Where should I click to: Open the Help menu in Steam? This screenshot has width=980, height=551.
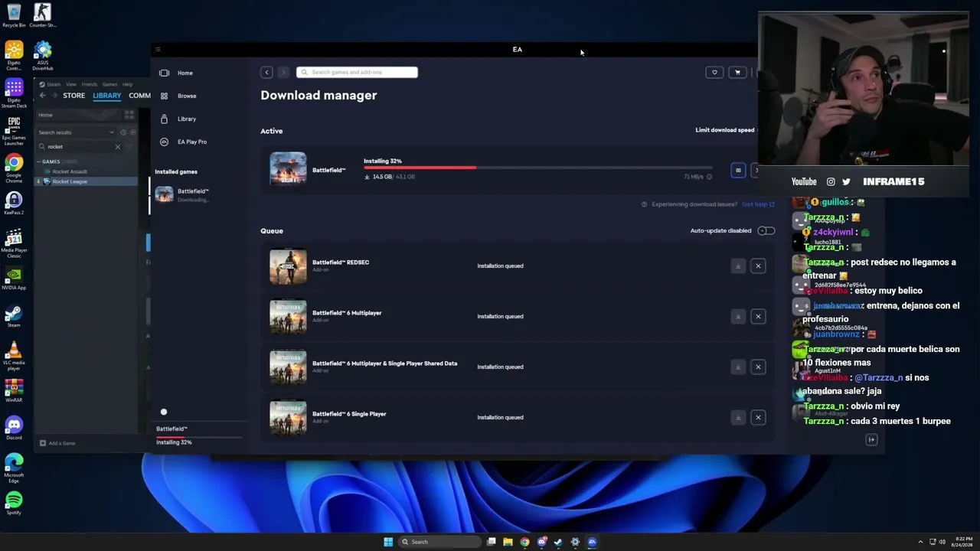pyautogui.click(x=127, y=84)
